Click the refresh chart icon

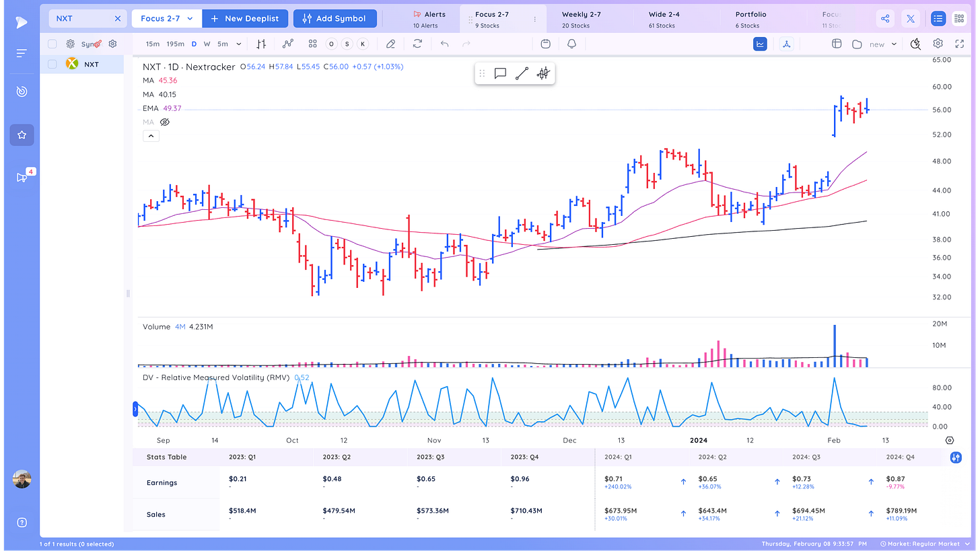click(417, 44)
